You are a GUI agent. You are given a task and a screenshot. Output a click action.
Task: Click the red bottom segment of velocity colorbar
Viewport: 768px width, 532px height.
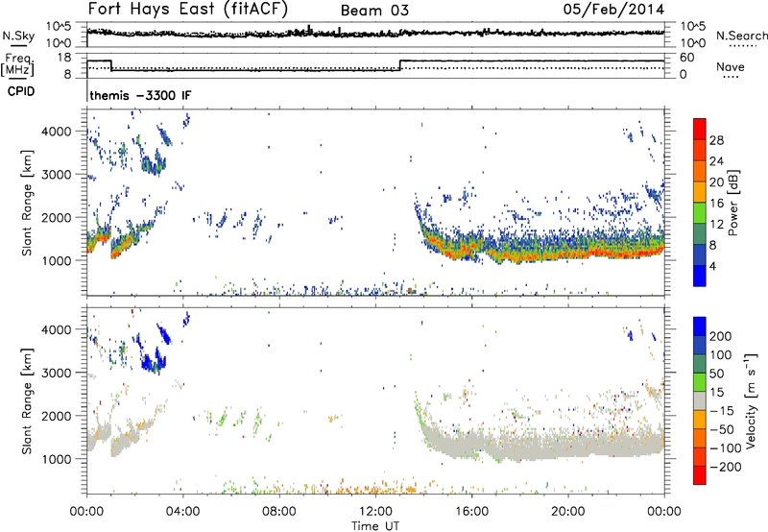700,475
